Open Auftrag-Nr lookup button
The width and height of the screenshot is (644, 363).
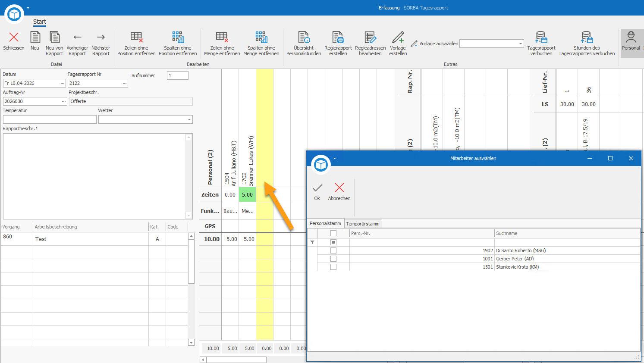(x=64, y=101)
